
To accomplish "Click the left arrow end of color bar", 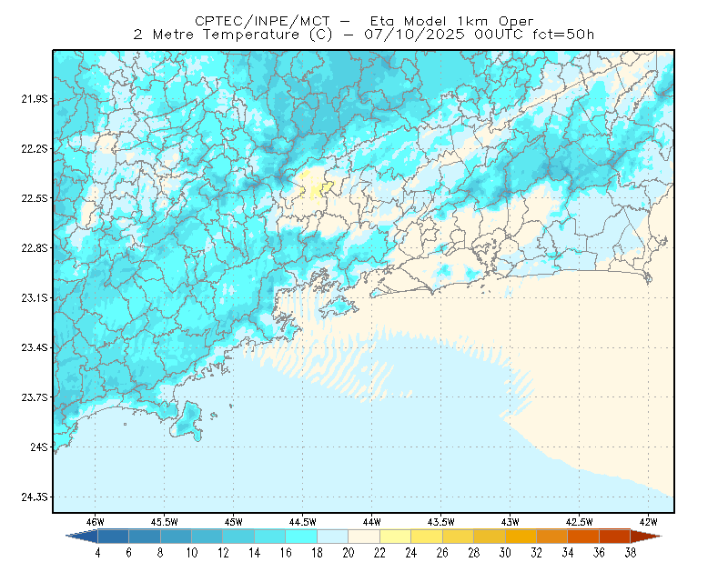I will pos(84,536).
